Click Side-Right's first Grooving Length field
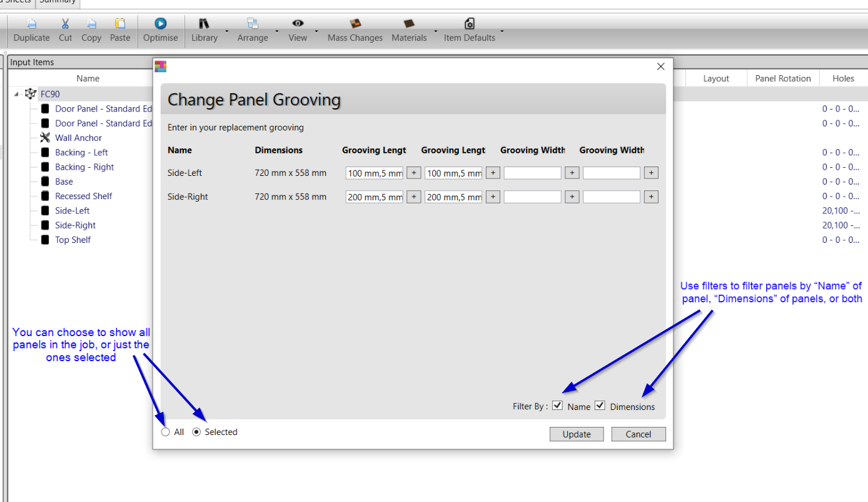This screenshot has width=868, height=502. pos(375,197)
